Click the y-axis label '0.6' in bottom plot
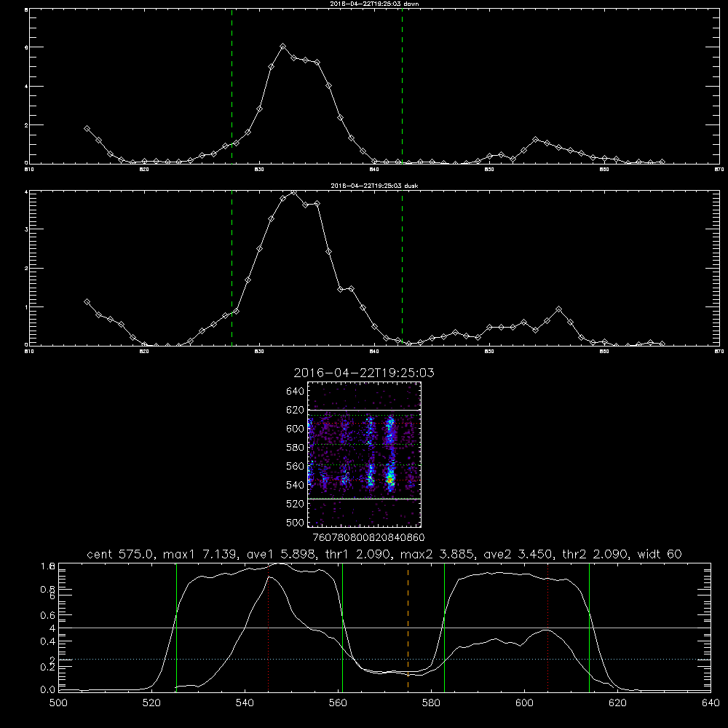Viewport: 728px width, 728px height. pyautogui.click(x=48, y=615)
